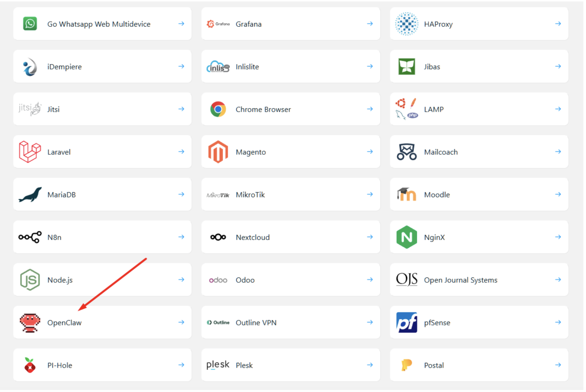Click the arrow on the MariaDB card

(181, 194)
